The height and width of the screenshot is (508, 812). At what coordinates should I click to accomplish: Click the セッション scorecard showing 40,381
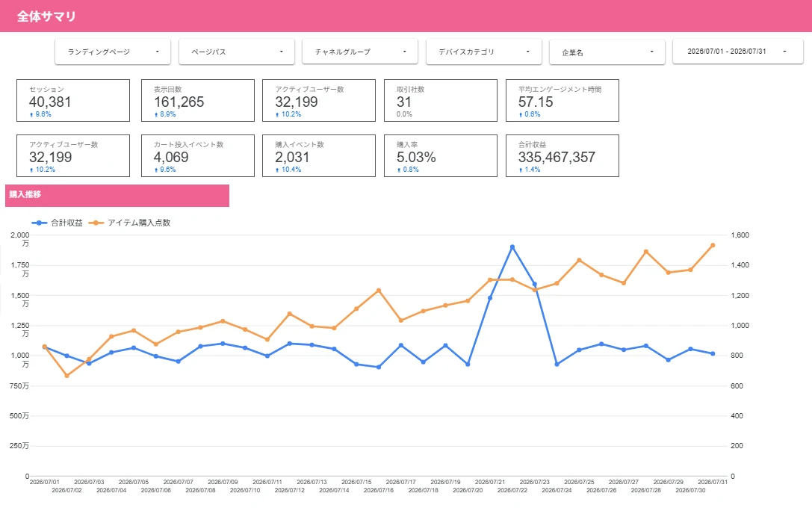pos(73,100)
